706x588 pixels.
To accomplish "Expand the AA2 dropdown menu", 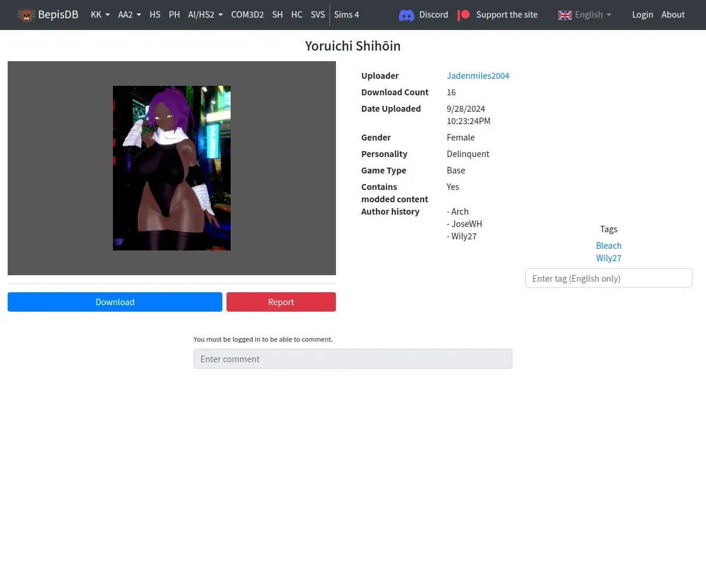I will pos(129,15).
